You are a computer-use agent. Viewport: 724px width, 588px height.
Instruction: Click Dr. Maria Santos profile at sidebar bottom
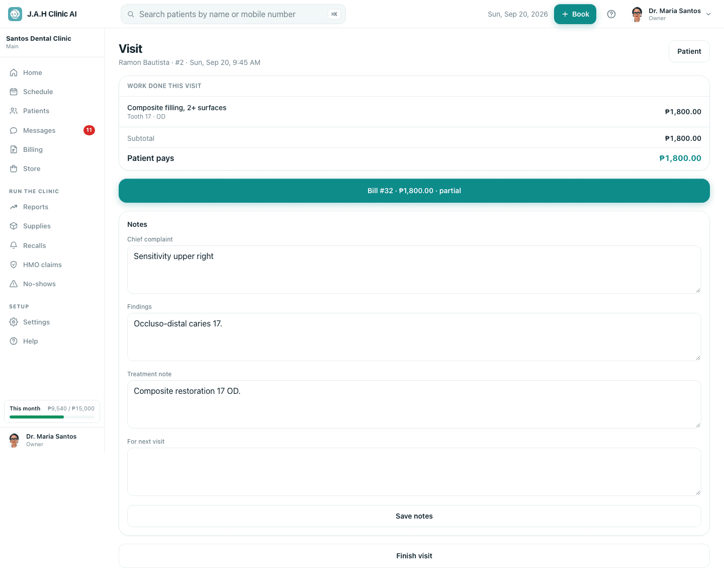point(52,440)
